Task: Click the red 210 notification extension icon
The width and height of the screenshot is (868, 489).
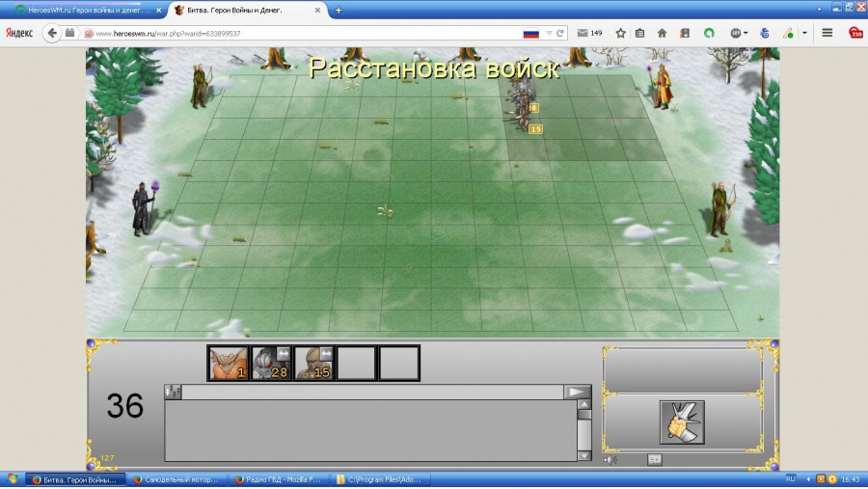Action: coord(855,33)
